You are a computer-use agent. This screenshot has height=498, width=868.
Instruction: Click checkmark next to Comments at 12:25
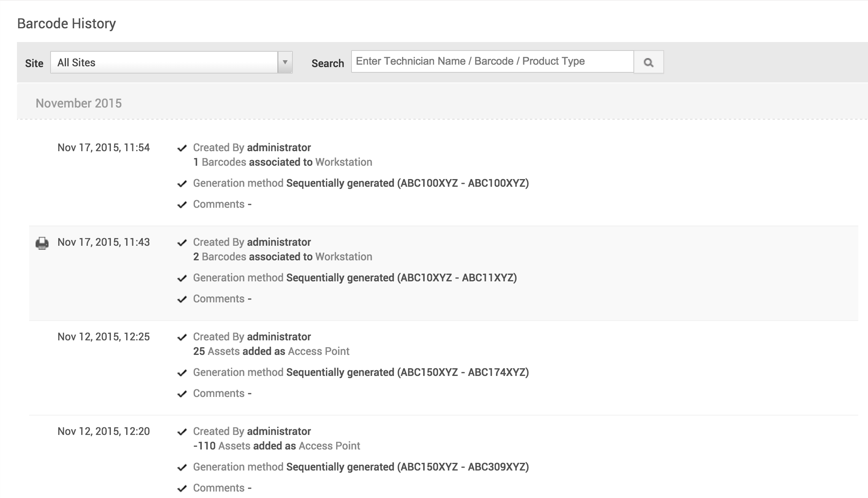182,394
